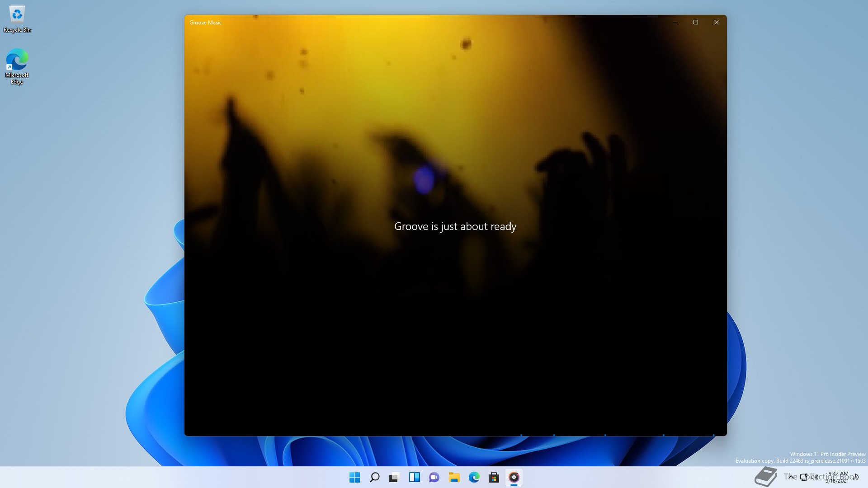Open taskbar Search magnifier
Screen dimensions: 868x488
pyautogui.click(x=374, y=477)
